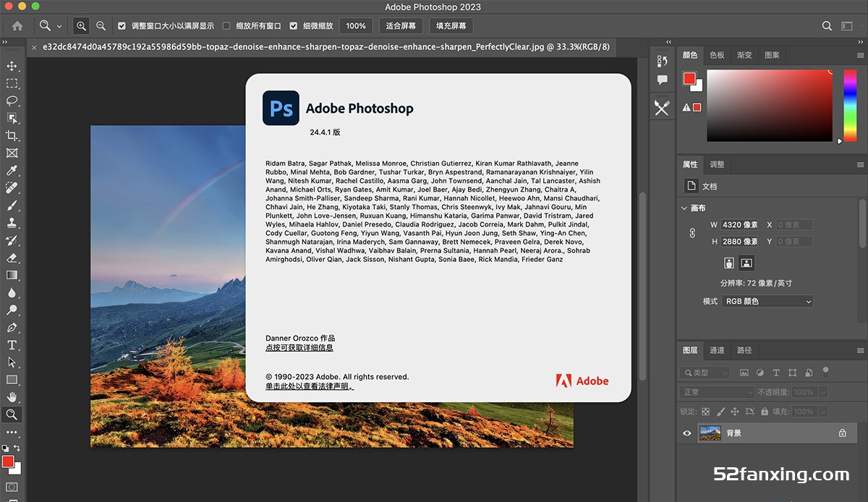Select the Zoom tool in toolbox
This screenshot has width=868, height=502.
pyautogui.click(x=12, y=414)
